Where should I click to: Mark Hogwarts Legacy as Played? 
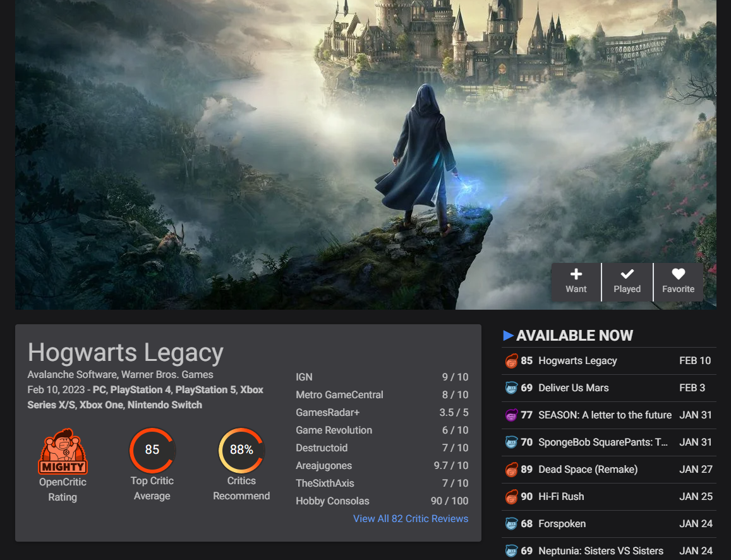(627, 282)
